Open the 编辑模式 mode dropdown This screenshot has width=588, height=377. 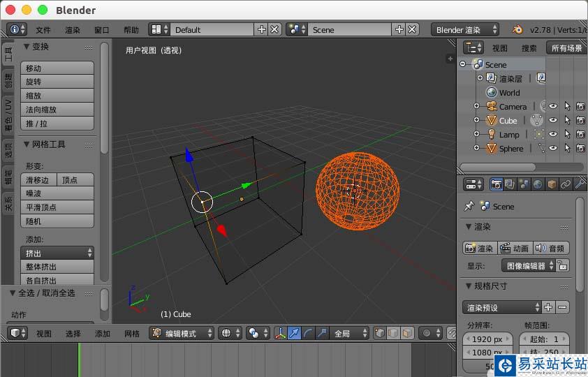[x=182, y=333]
